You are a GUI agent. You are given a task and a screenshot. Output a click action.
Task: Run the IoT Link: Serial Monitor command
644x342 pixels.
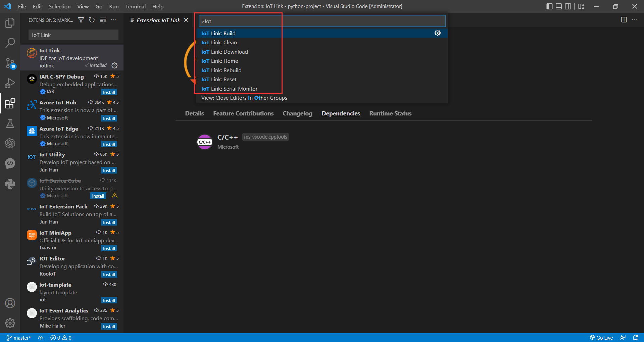point(322,89)
